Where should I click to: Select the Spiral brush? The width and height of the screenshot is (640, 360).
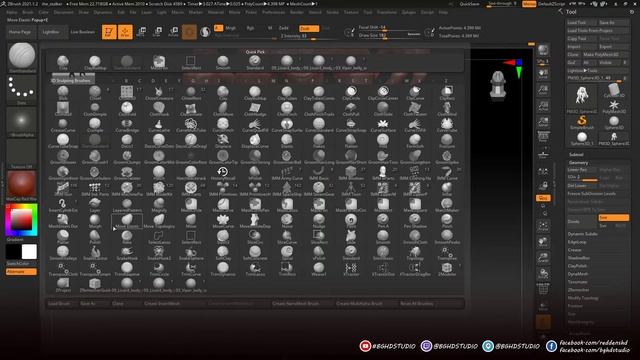(287, 253)
